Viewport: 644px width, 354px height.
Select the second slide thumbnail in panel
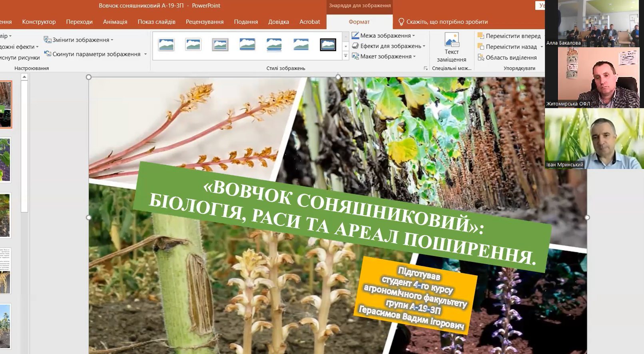point(5,160)
